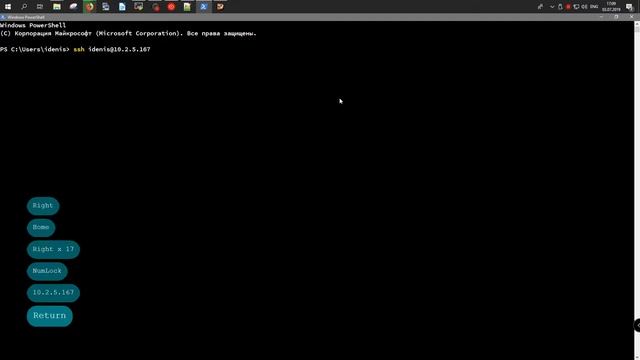640x360 pixels.
Task: Switch to Firefox on the taskbar
Action: (x=89, y=7)
